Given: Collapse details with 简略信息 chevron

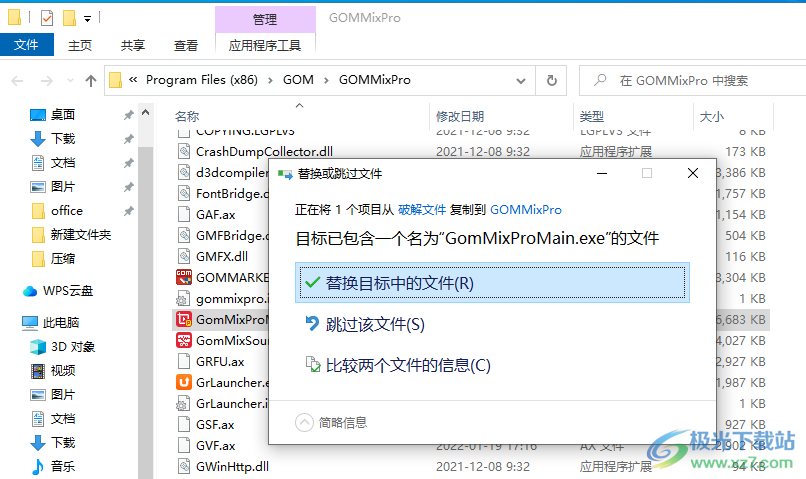Looking at the screenshot, I should tap(304, 422).
